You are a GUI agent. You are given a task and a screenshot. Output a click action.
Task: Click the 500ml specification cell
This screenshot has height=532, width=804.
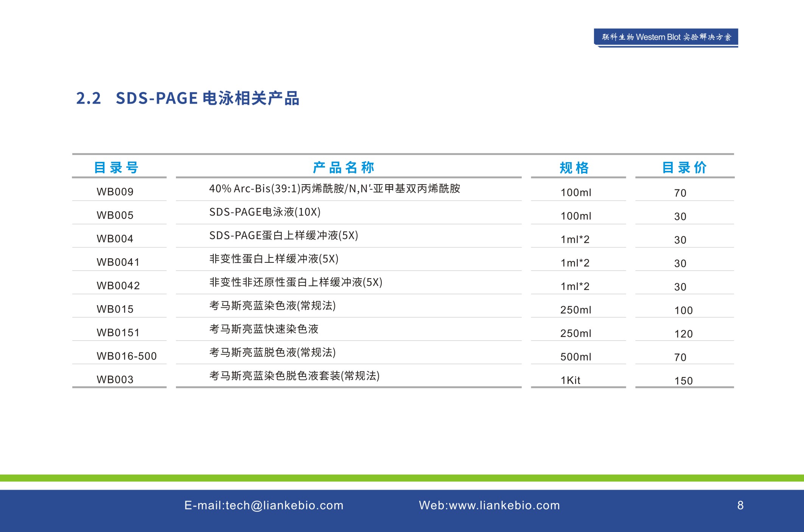tap(575, 357)
